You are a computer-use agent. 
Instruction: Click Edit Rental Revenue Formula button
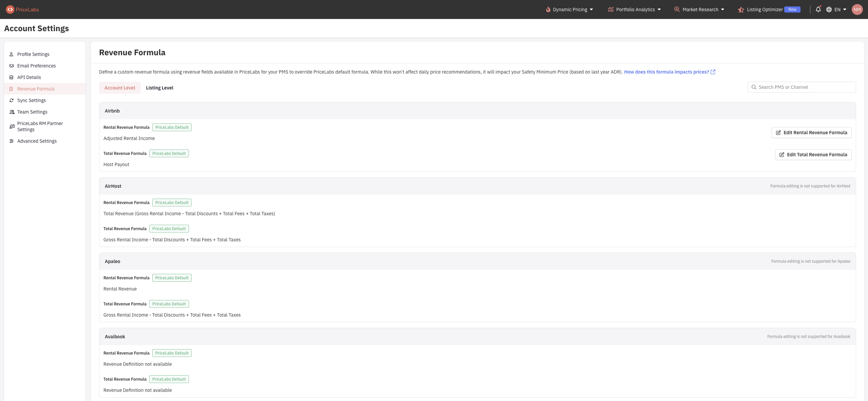(811, 133)
